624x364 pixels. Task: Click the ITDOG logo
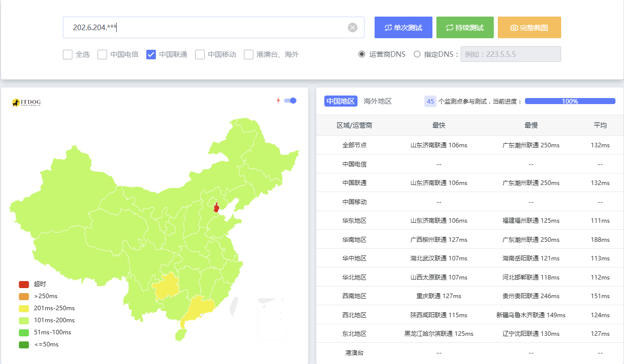click(26, 103)
